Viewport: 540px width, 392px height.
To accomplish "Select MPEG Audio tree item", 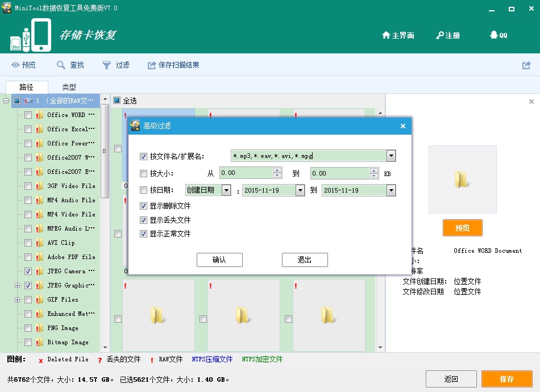I will [71, 228].
